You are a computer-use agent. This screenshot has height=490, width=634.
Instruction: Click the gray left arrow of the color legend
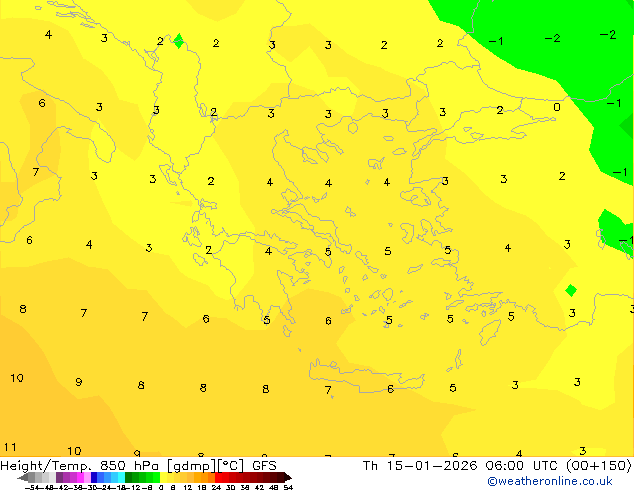click(x=23, y=478)
